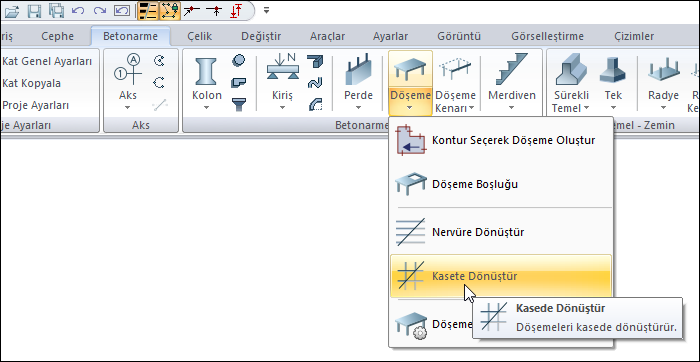Click the circular column icon beside Kolon
Viewport: 700px width, 362px height.
pyautogui.click(x=238, y=60)
